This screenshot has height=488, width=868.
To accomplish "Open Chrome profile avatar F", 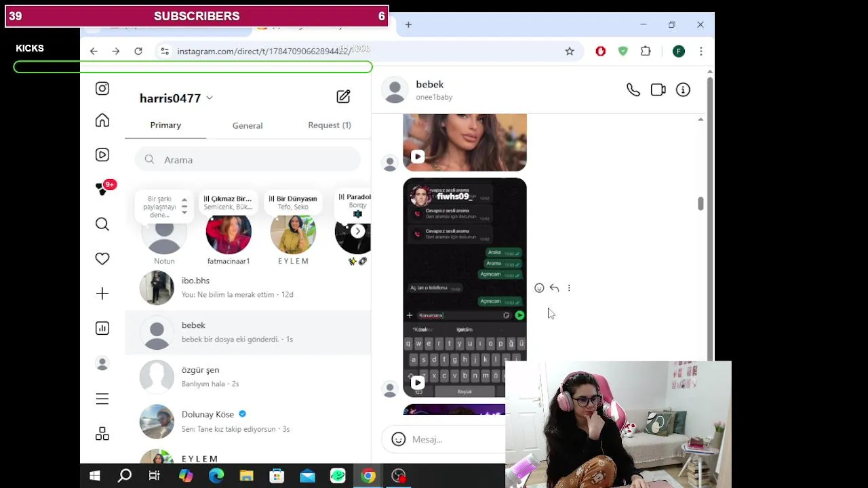I will tap(679, 52).
